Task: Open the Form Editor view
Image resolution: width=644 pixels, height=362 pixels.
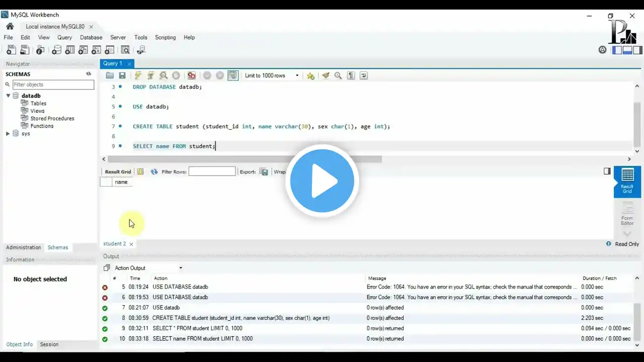Action: [x=627, y=213]
